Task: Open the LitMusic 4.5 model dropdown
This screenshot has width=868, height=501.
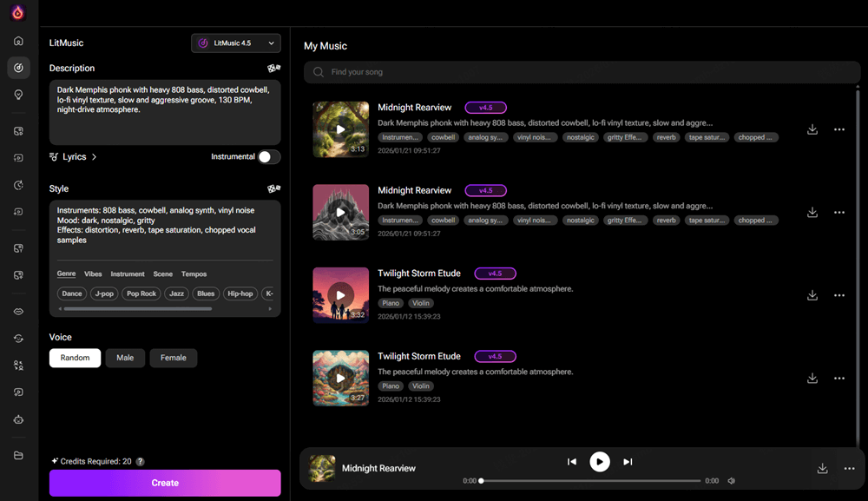Action: [x=235, y=43]
